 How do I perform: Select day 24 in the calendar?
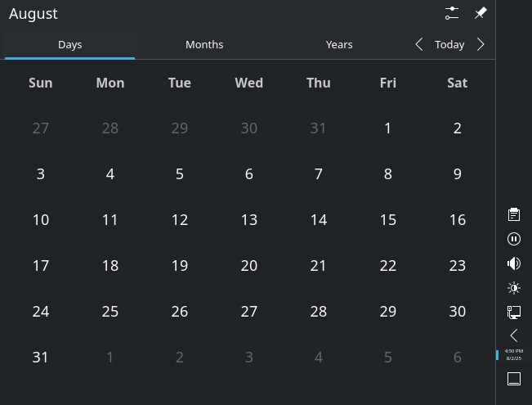40,312
